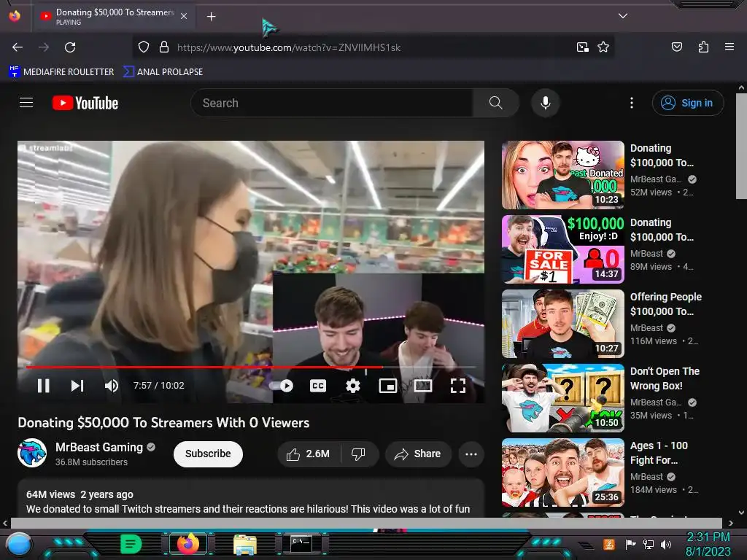The image size is (747, 560).
Task: Go forward with the browser forward arrow
Action: (44, 47)
